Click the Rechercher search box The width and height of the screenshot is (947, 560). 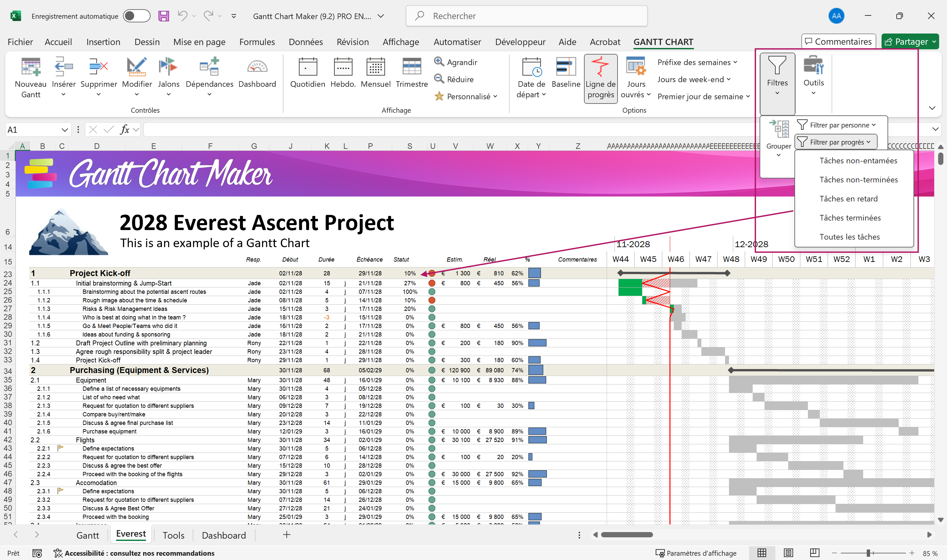[x=526, y=16]
